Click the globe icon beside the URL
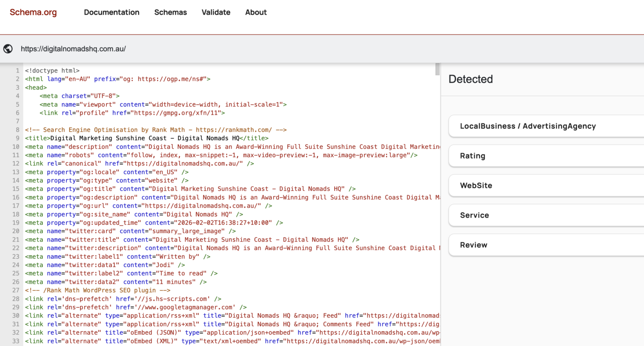644x346 pixels. pyautogui.click(x=8, y=48)
